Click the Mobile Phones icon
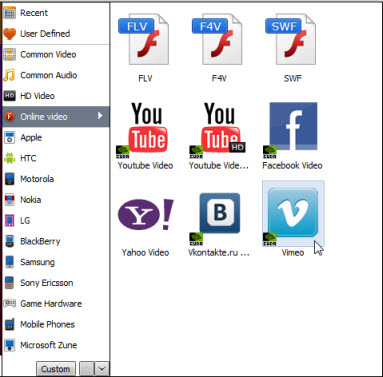The height and width of the screenshot is (377, 383). (x=9, y=324)
